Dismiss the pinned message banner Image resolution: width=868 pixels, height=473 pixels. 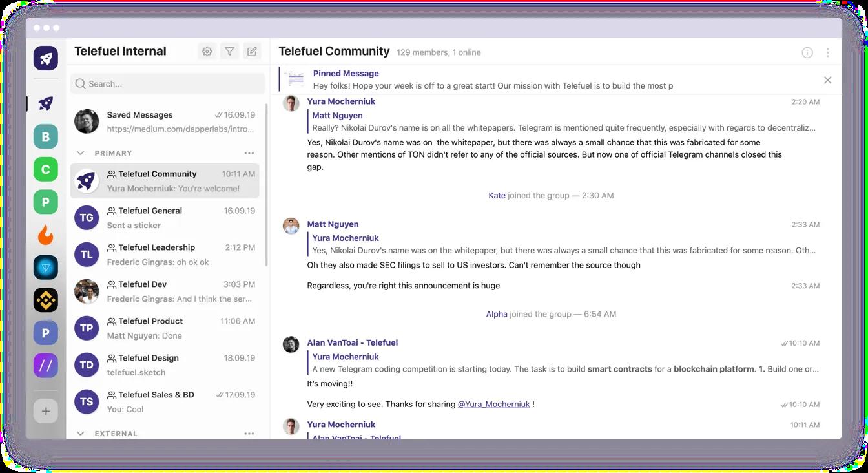tap(827, 80)
